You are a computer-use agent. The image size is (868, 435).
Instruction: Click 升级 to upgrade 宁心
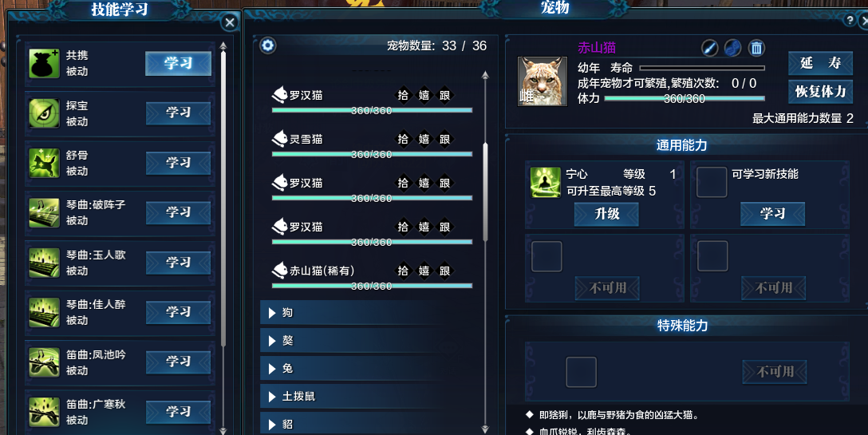click(606, 214)
